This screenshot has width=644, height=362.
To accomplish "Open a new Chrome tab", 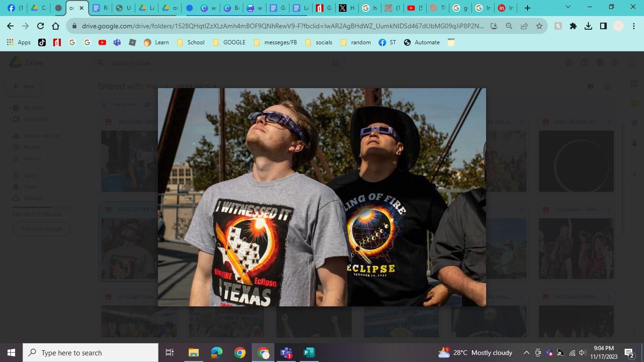I will pyautogui.click(x=528, y=8).
